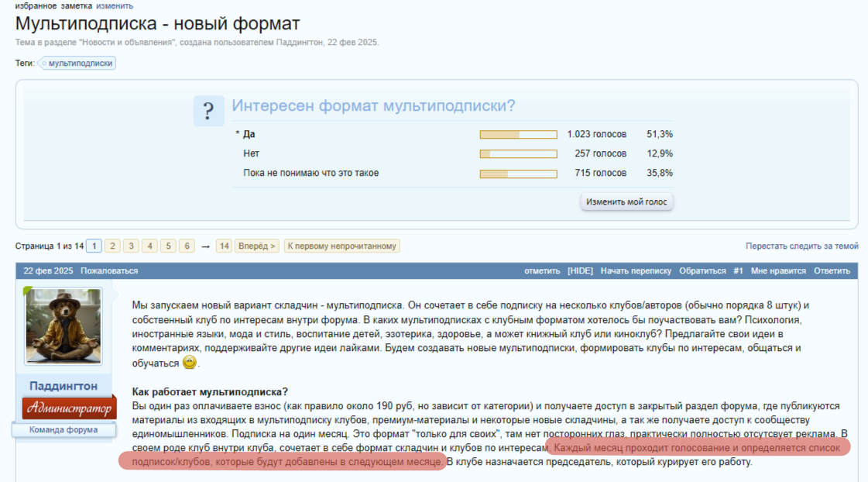Viewport: 868px width, 482px height.
Task: Open Паддингтон's bear avatar image
Action: pos(63,325)
